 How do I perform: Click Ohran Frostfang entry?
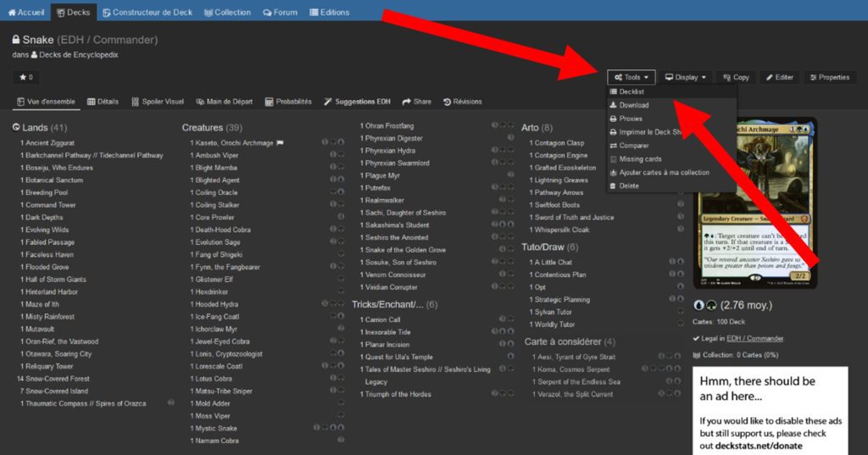click(x=389, y=126)
